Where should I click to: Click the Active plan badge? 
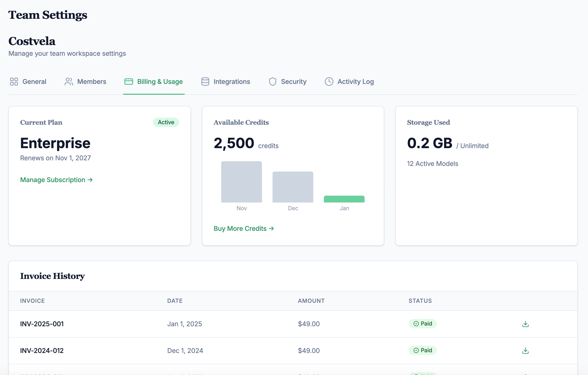(166, 122)
